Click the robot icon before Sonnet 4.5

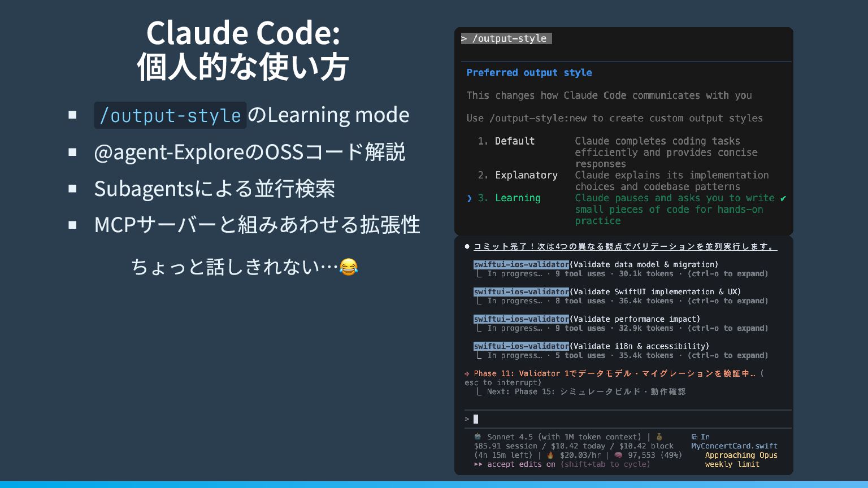coord(478,437)
